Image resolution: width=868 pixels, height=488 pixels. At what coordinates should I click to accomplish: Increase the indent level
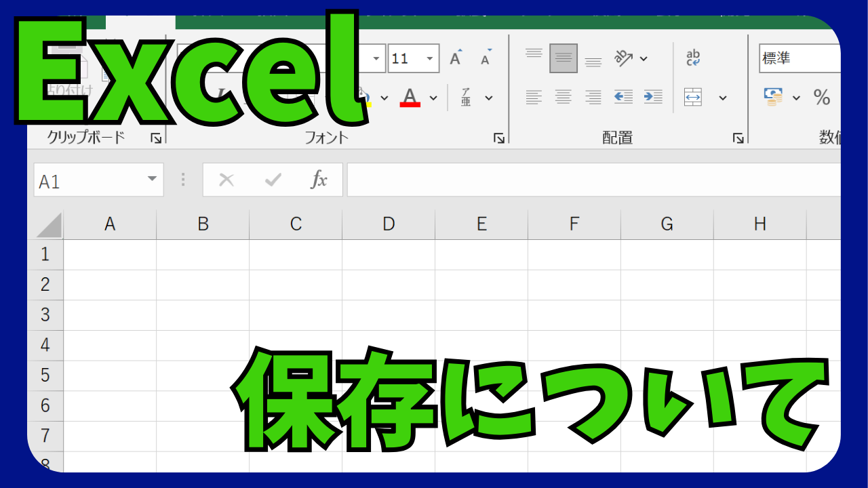point(653,98)
